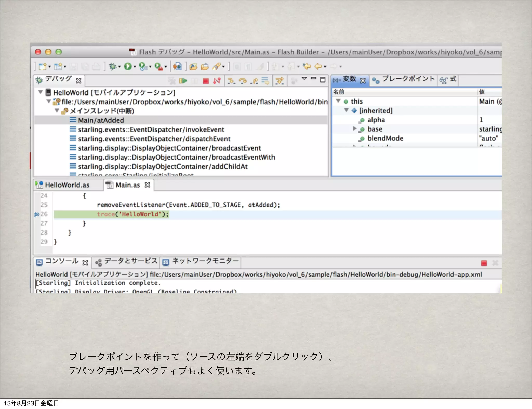Click the New file toolbar icon
The image size is (532, 409).
pyautogui.click(x=42, y=66)
